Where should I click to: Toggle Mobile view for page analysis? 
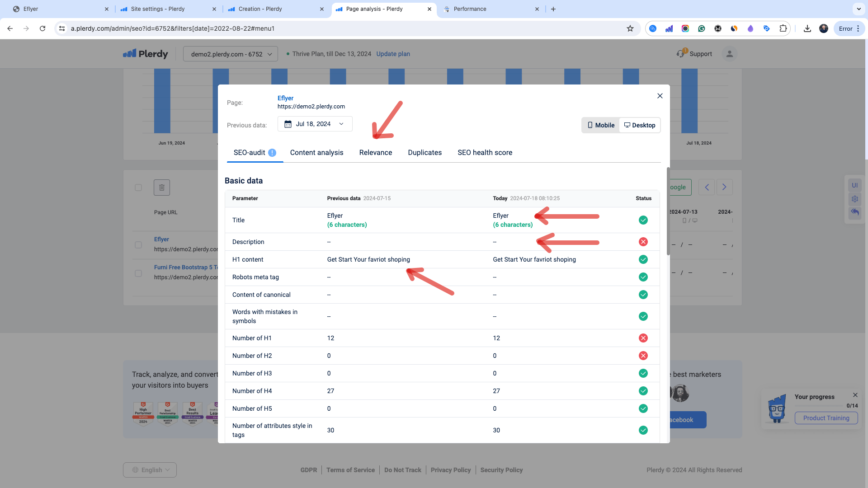pos(600,125)
